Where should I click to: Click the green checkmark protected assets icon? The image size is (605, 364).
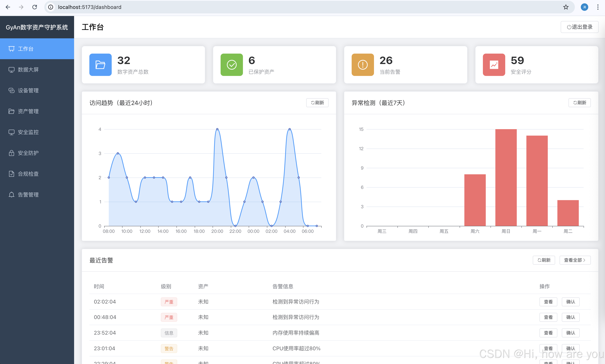tap(231, 65)
